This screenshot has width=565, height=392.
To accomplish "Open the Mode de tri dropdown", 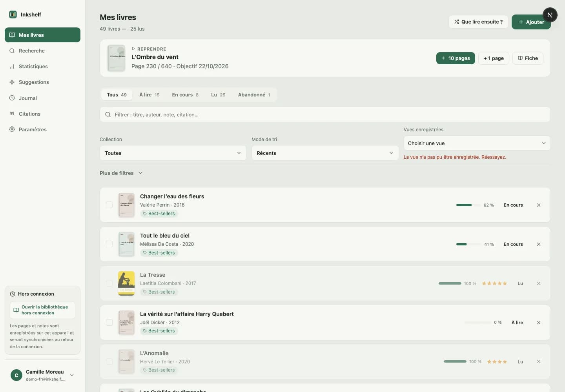I will (x=325, y=153).
